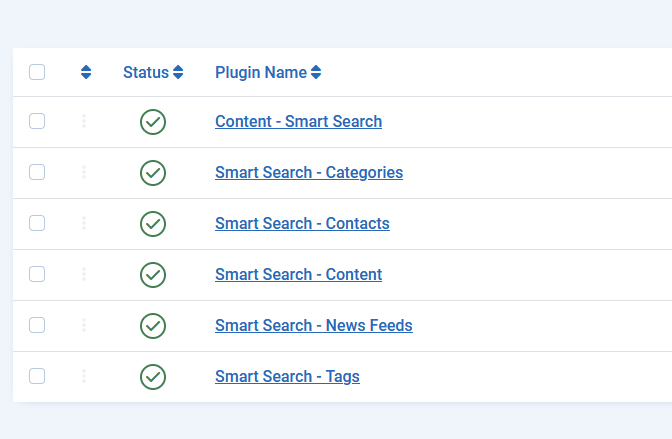Disable the Smart Search - Contacts plugin
The image size is (672, 439).
pyautogui.click(x=153, y=224)
